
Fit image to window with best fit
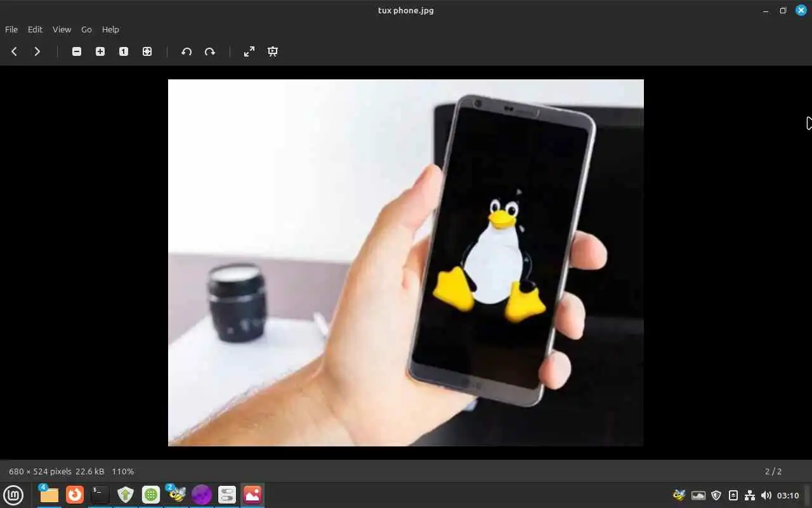pyautogui.click(x=147, y=51)
